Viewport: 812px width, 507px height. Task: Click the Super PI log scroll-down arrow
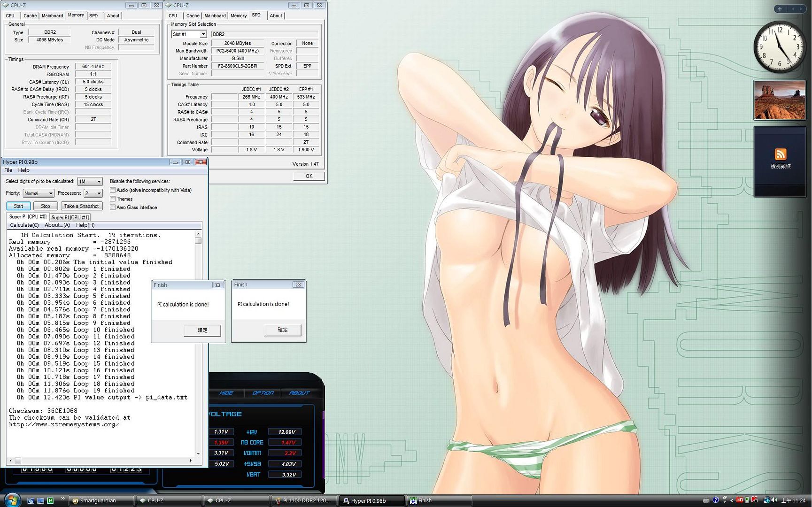(x=198, y=453)
